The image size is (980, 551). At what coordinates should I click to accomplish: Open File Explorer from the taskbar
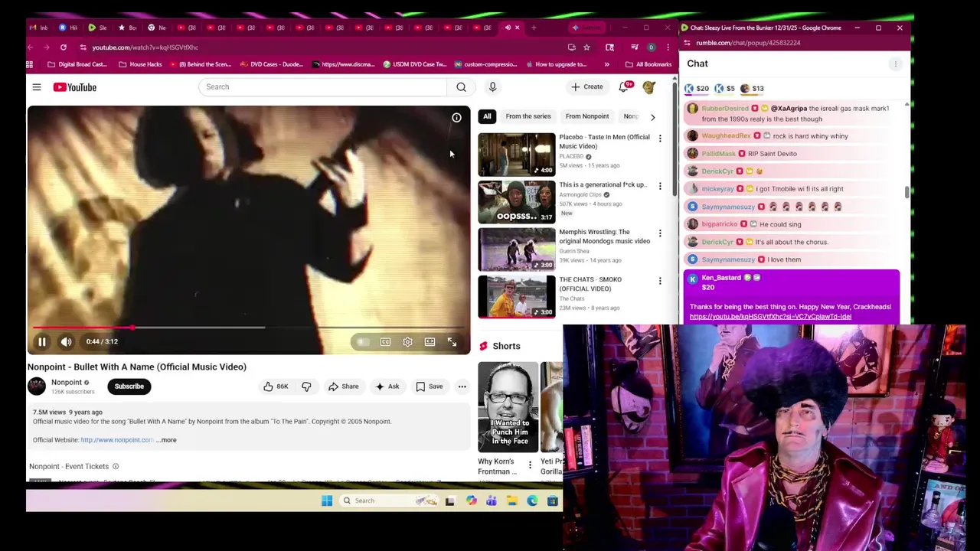pyautogui.click(x=511, y=500)
